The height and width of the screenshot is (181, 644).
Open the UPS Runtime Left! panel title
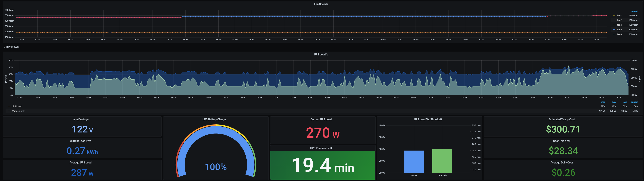point(321,148)
